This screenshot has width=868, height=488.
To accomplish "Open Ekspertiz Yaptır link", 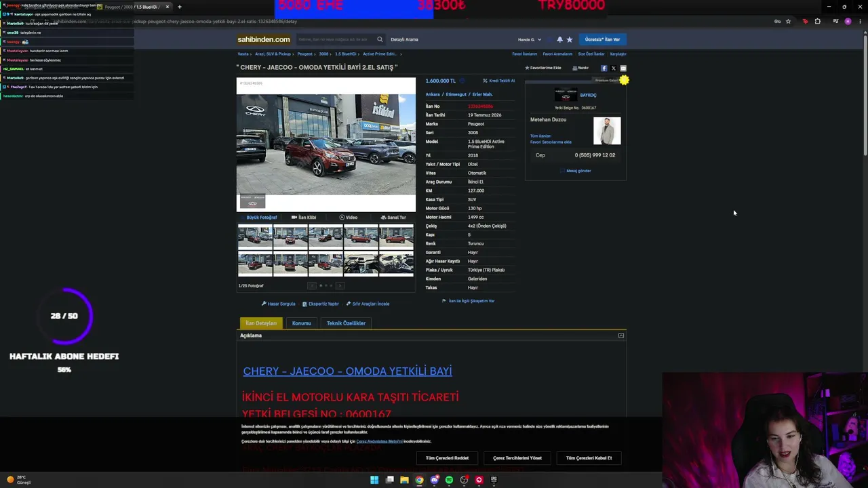I will 320,304.
